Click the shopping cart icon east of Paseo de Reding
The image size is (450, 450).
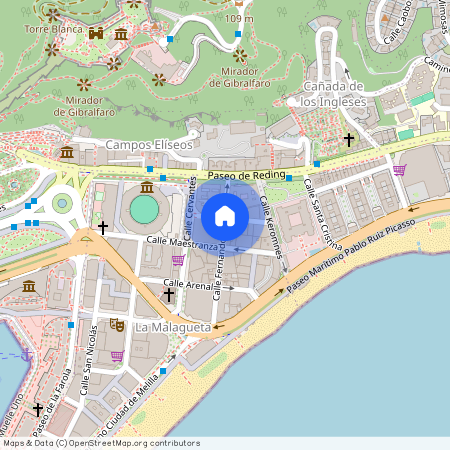400,170
